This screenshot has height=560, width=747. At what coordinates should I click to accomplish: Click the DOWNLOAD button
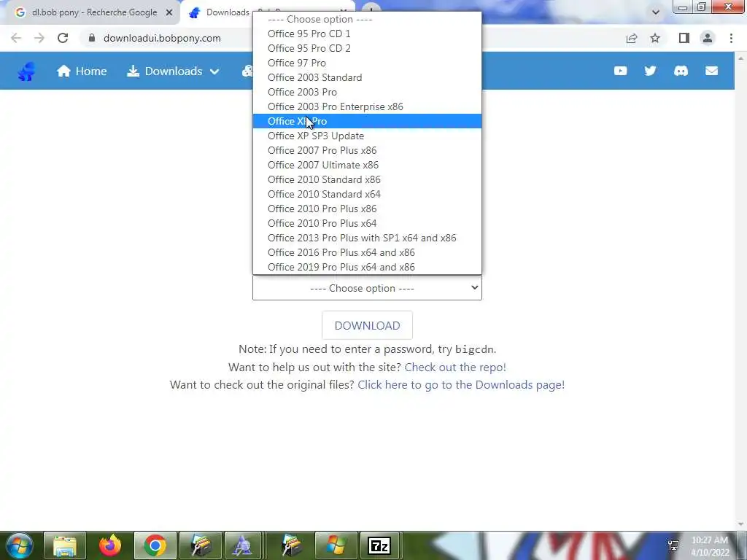(x=368, y=325)
